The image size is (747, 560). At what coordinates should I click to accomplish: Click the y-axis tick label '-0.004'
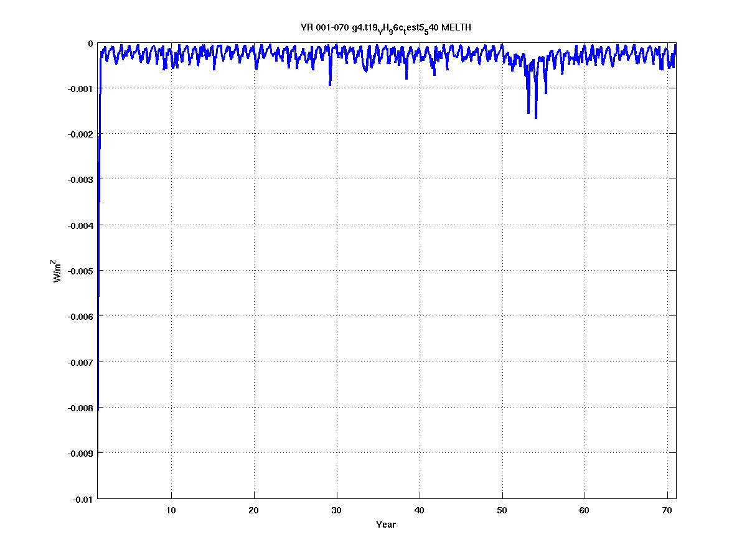pyautogui.click(x=81, y=225)
